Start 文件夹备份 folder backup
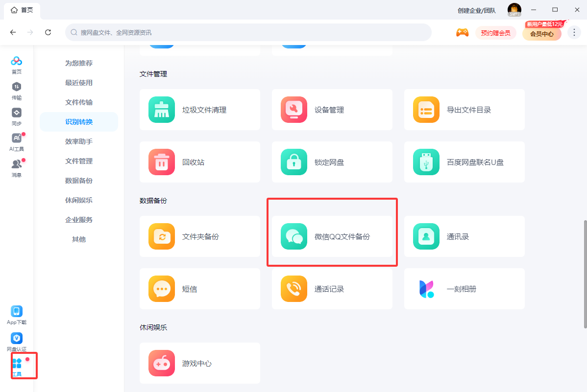This screenshot has width=587, height=392. coord(199,236)
